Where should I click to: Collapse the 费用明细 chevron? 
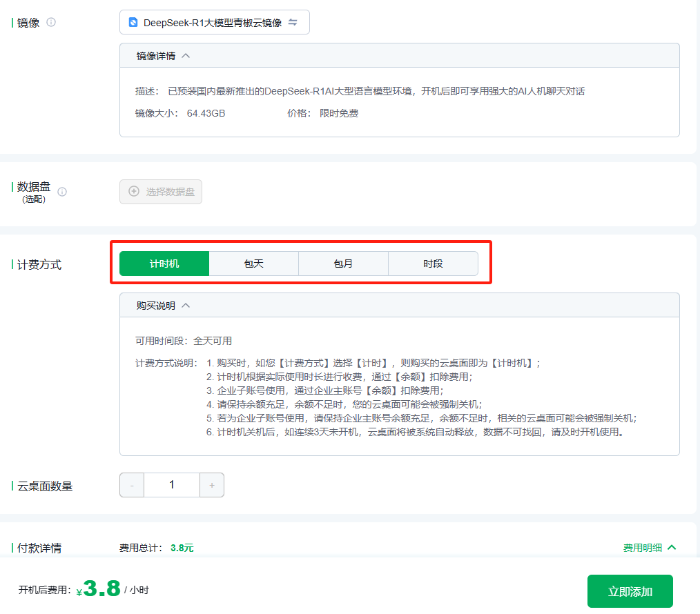point(672,548)
